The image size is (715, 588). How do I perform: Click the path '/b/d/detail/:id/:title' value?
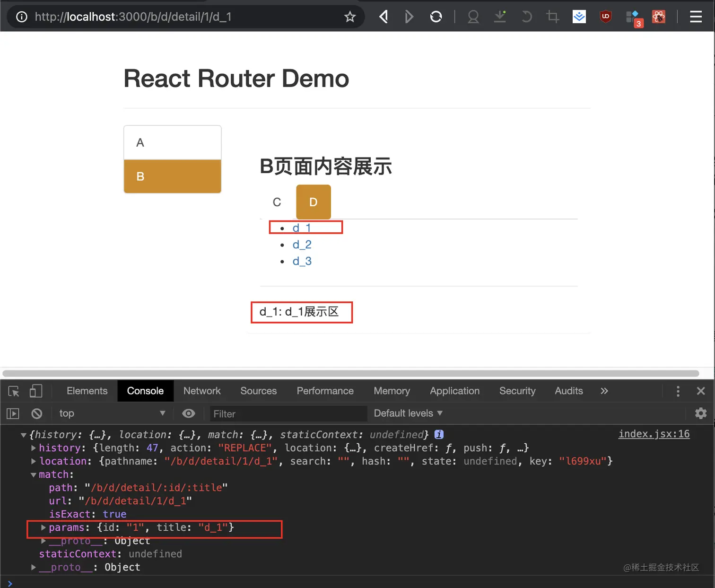156,487
